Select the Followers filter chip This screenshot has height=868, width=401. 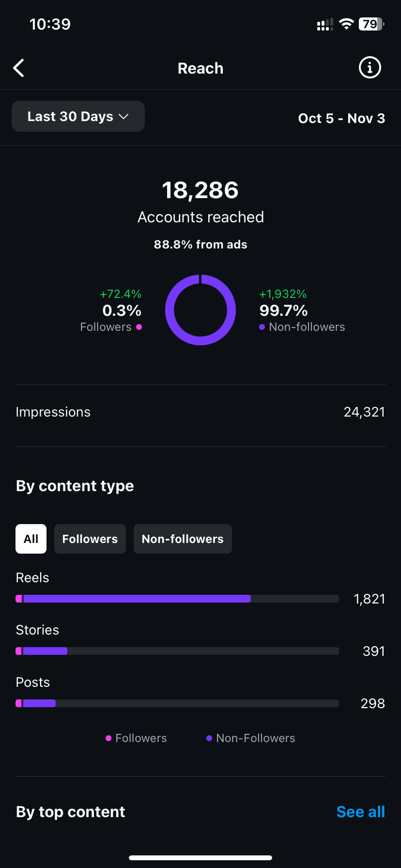pos(90,539)
